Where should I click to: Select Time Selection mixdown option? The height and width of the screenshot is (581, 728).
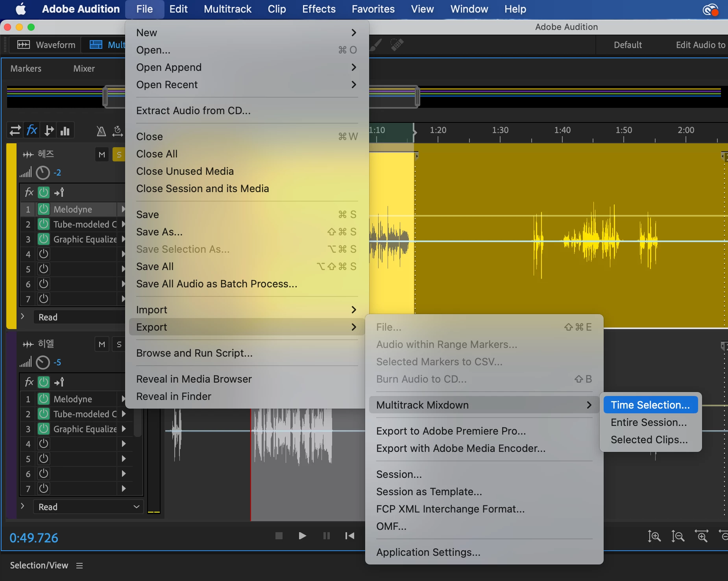[650, 405]
